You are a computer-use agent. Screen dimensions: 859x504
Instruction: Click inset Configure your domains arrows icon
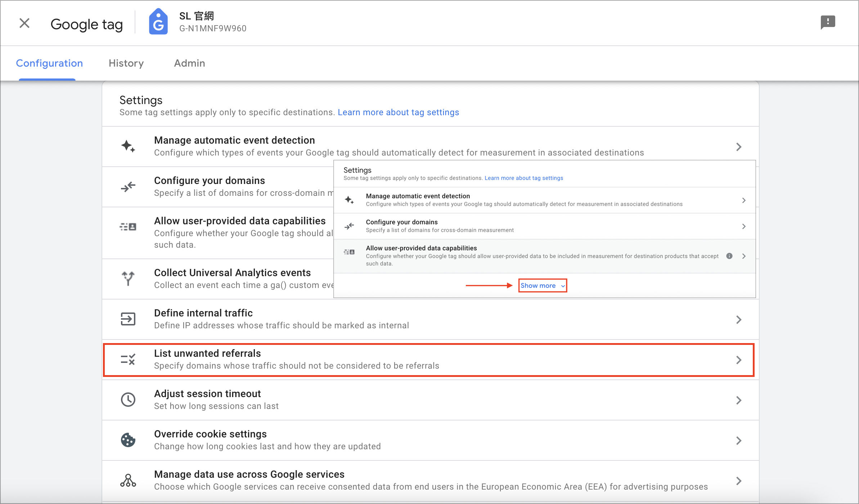pos(349,226)
